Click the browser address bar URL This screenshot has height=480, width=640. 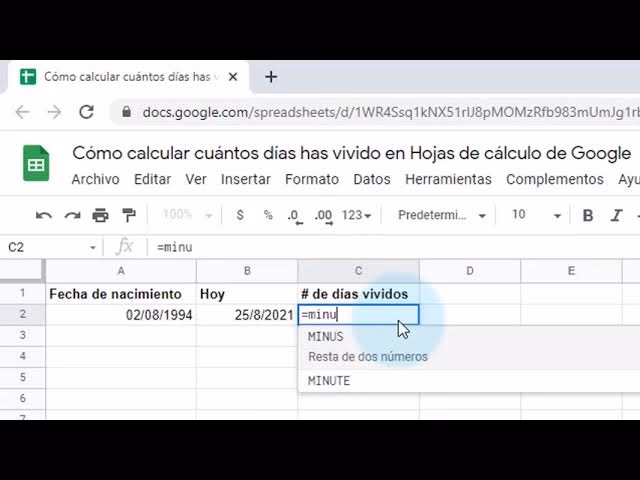[x=391, y=112]
